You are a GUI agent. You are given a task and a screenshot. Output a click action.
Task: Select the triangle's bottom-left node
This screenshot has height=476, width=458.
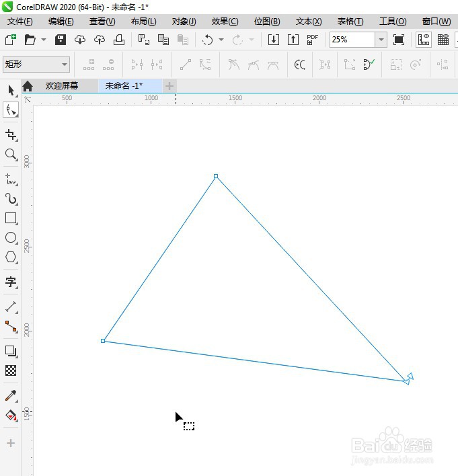tap(103, 341)
